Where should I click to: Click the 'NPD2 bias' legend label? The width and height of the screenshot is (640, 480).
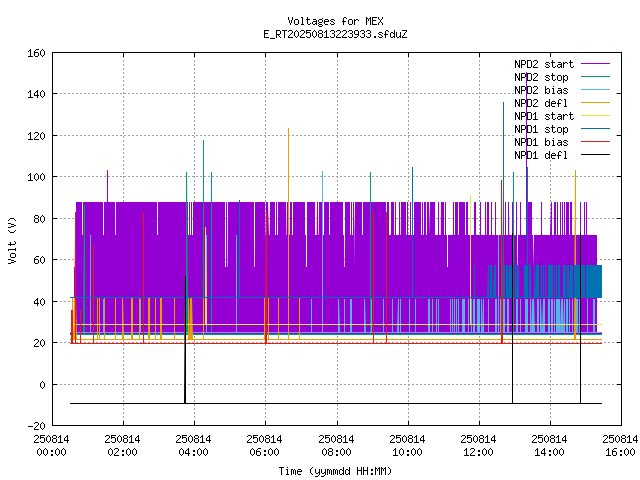tap(541, 90)
